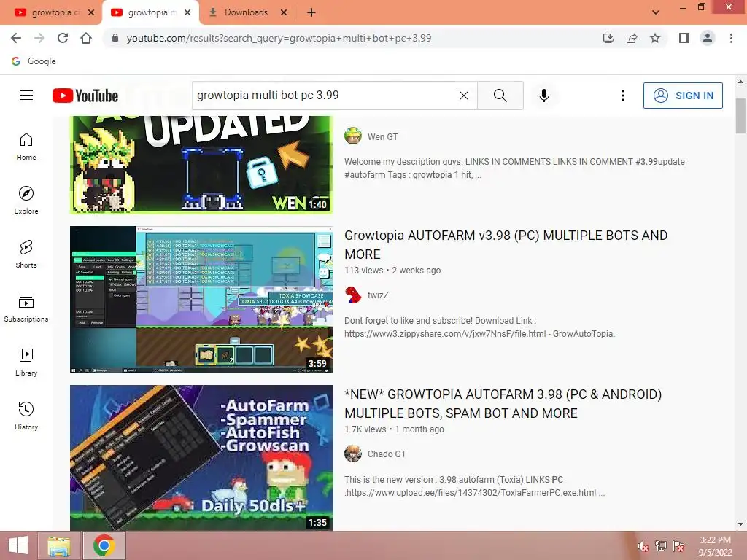Image resolution: width=747 pixels, height=560 pixels.
Task: Click the muted volume tray icon
Action: pyautogui.click(x=643, y=546)
